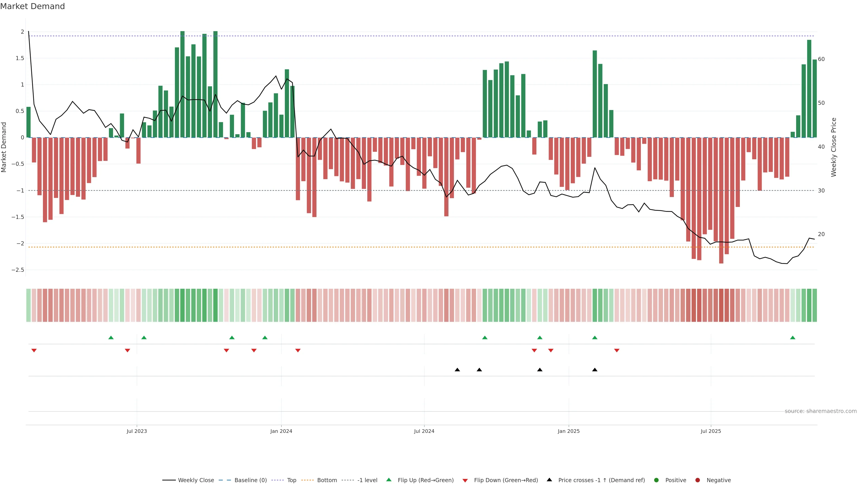
Task: Click the last green heatmap strip cell
Action: [x=814, y=305]
